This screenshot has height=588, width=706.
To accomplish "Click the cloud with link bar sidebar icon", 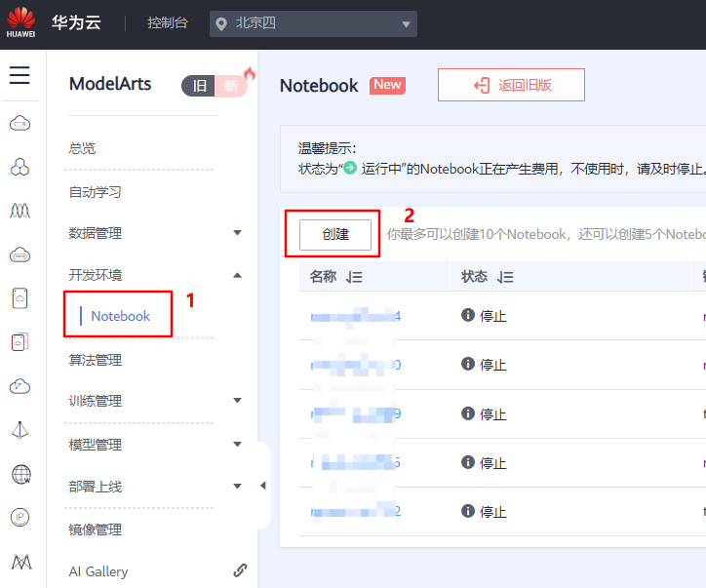I will pyautogui.click(x=20, y=255).
